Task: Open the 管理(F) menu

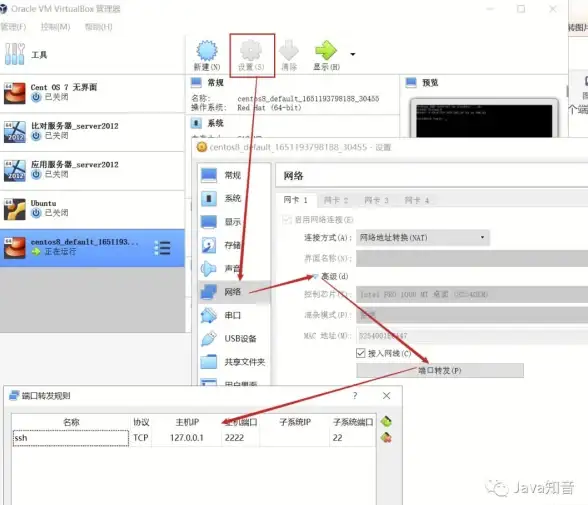Action: tap(14, 27)
